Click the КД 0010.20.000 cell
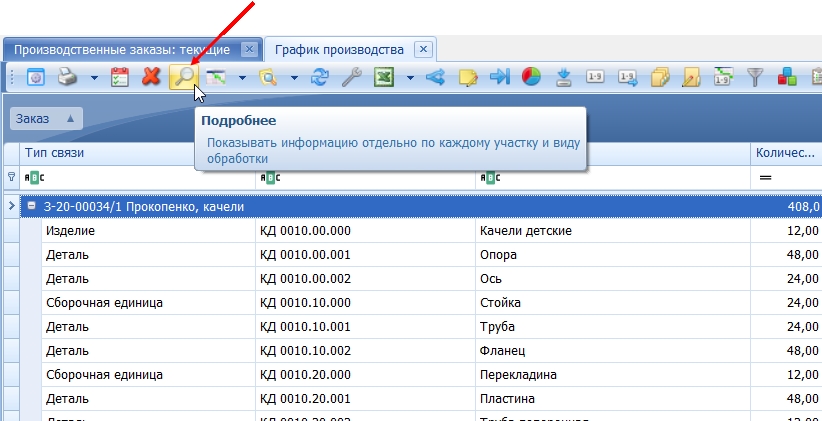The image size is (822, 421). (x=365, y=375)
